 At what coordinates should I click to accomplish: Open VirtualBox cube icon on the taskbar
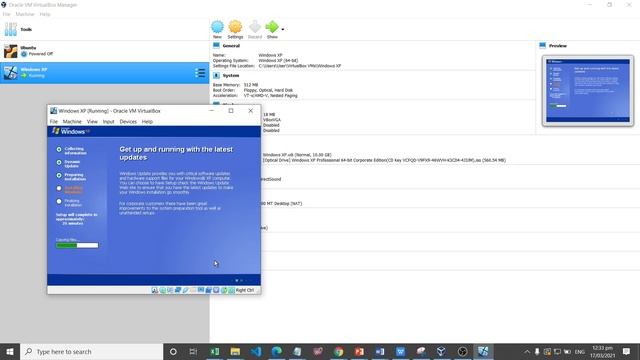pyautogui.click(x=441, y=351)
